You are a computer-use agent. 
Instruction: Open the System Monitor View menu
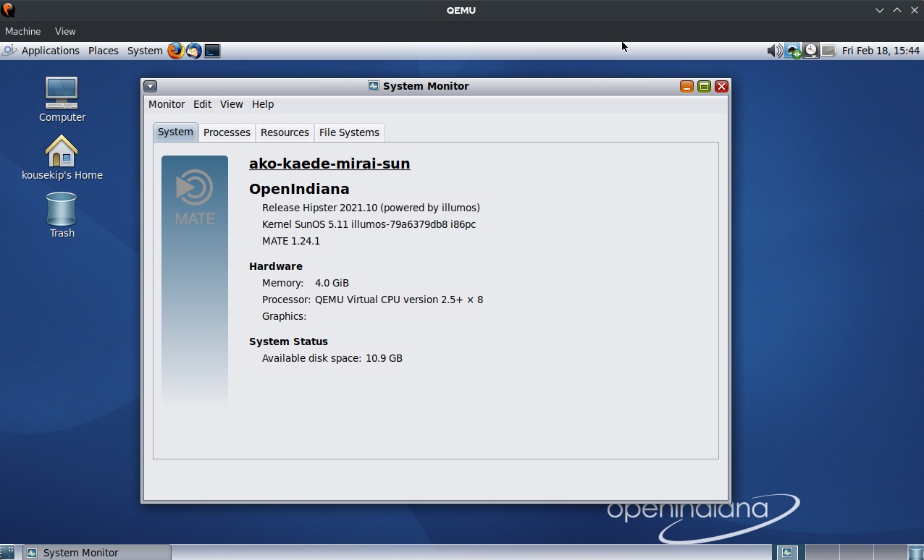click(232, 104)
